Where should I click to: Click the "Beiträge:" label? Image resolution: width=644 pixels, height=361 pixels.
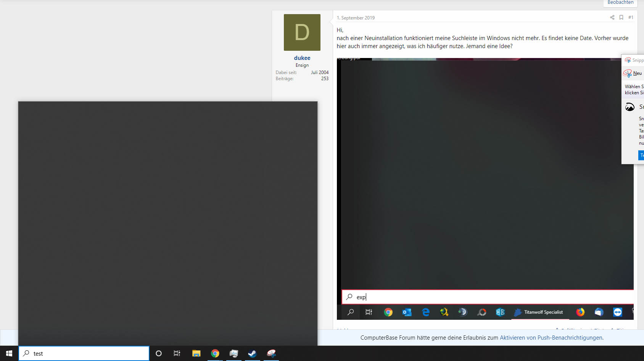click(285, 79)
